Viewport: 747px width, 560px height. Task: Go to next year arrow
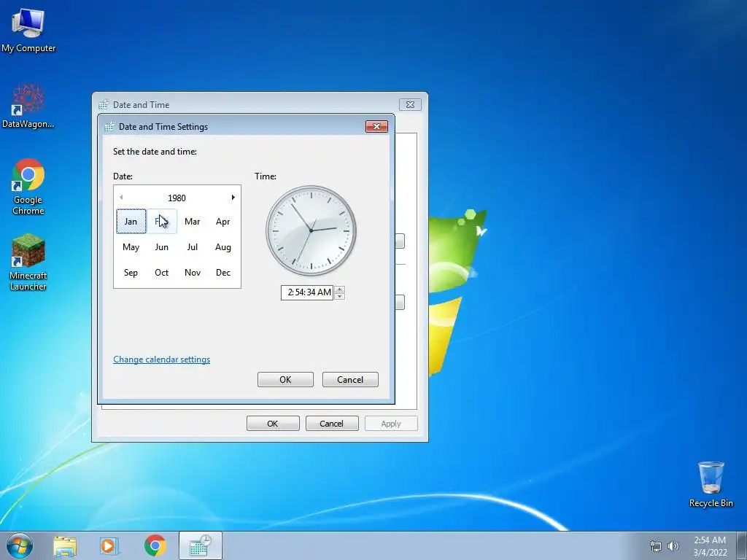(x=233, y=197)
